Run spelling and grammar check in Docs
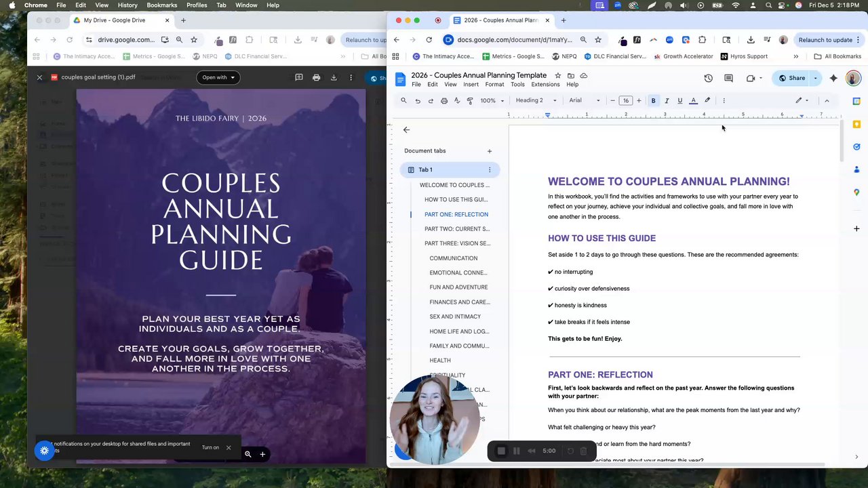868x488 pixels. click(457, 100)
